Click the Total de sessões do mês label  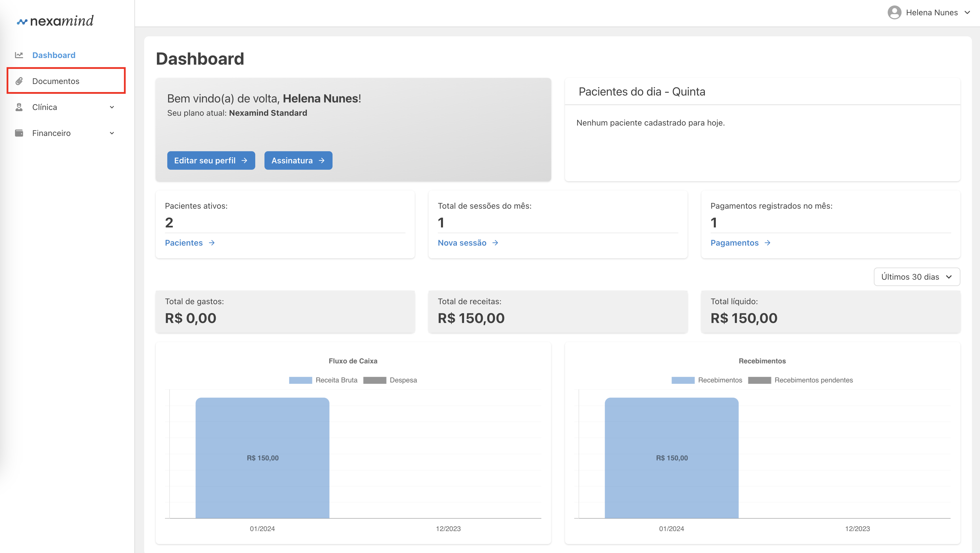[x=484, y=206]
